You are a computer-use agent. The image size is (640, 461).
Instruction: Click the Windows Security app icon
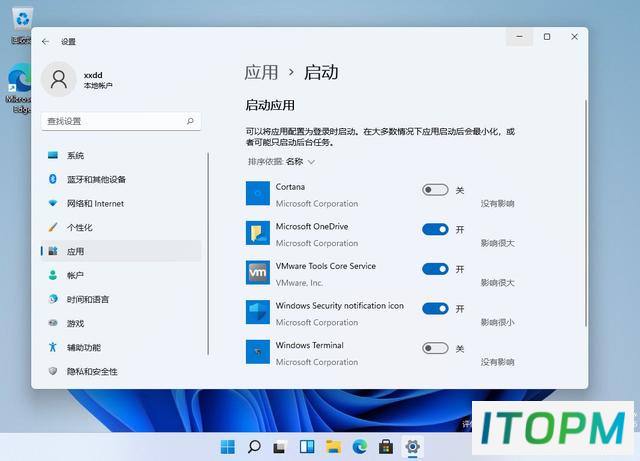pyautogui.click(x=258, y=312)
